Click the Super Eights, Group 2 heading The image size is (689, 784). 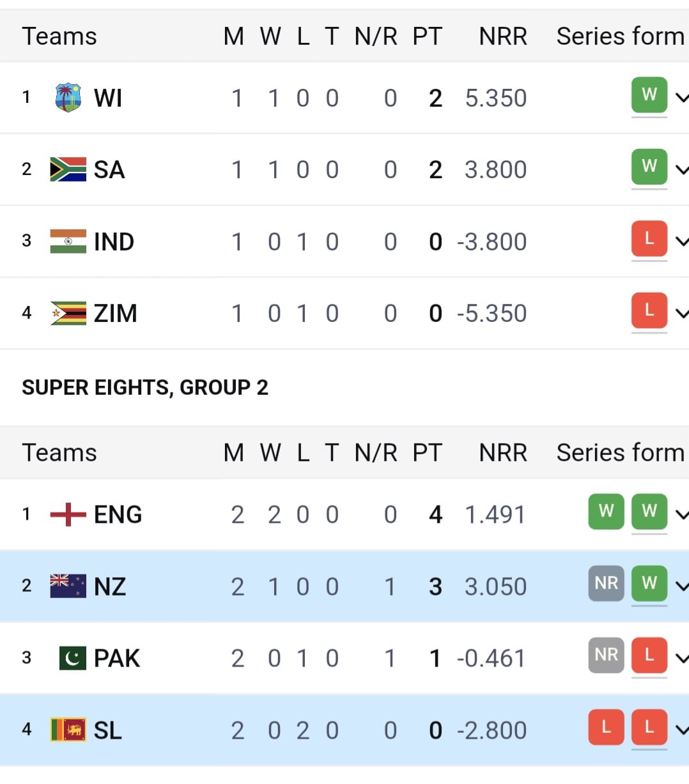click(x=145, y=387)
